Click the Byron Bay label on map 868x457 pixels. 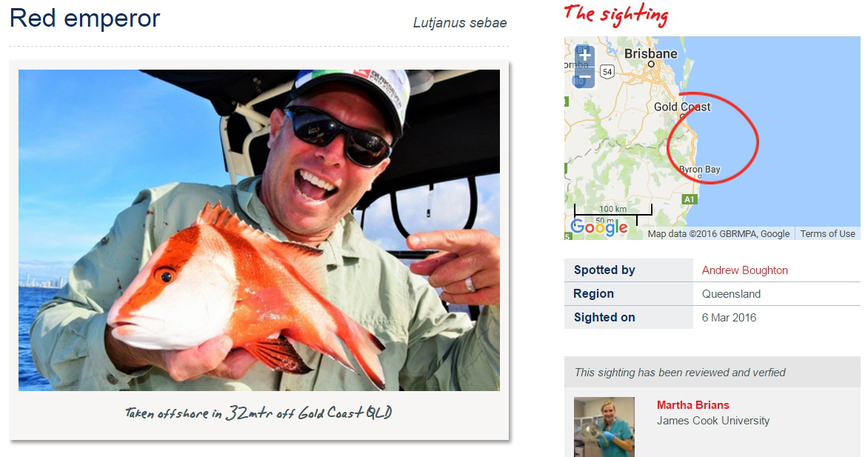click(700, 170)
